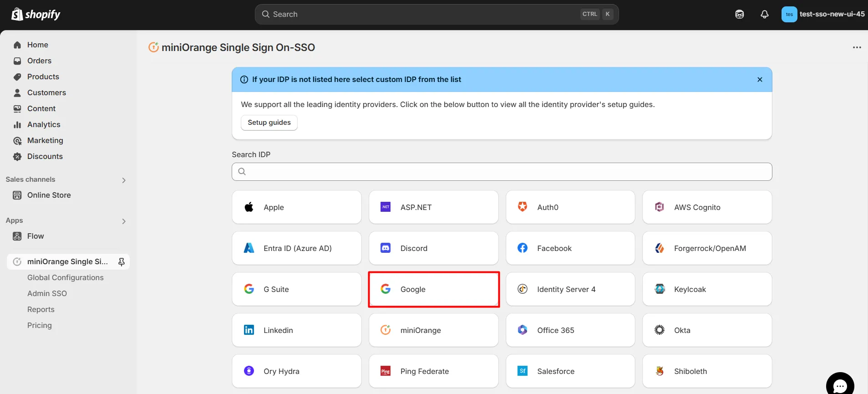Click the top Search bar
This screenshot has height=394, width=868.
tap(437, 14)
